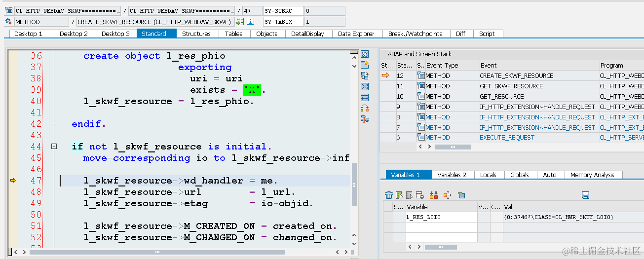Click the editor horizontal scrollbar thumb

click(157, 252)
